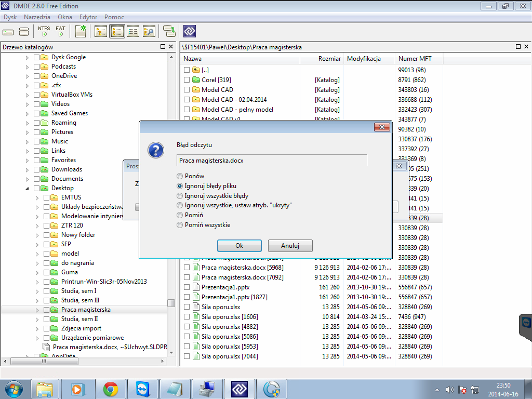Image resolution: width=532 pixels, height=399 pixels.
Task: Select the file panel view toolbar icon
Action: [x=117, y=31]
